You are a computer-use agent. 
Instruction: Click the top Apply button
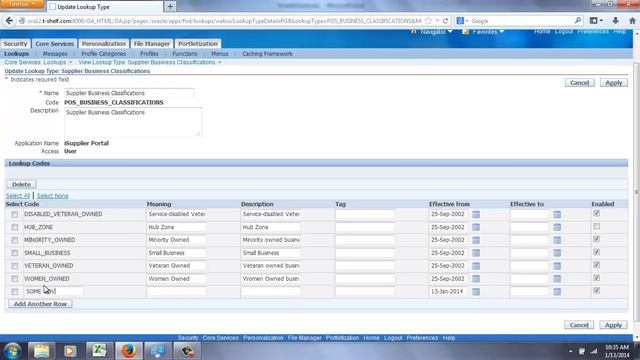click(x=613, y=83)
